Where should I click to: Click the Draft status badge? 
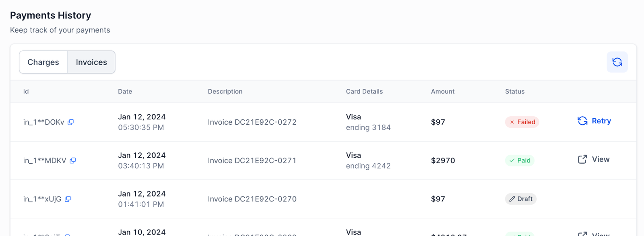521,199
